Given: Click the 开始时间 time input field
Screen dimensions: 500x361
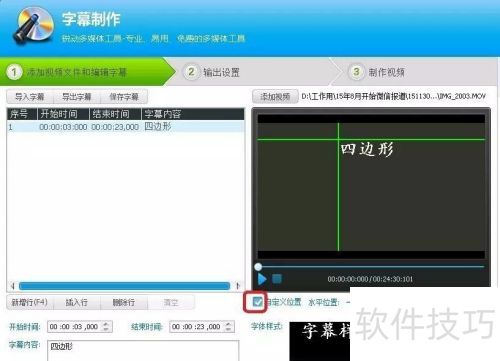Looking at the screenshot, I should pos(80,327).
